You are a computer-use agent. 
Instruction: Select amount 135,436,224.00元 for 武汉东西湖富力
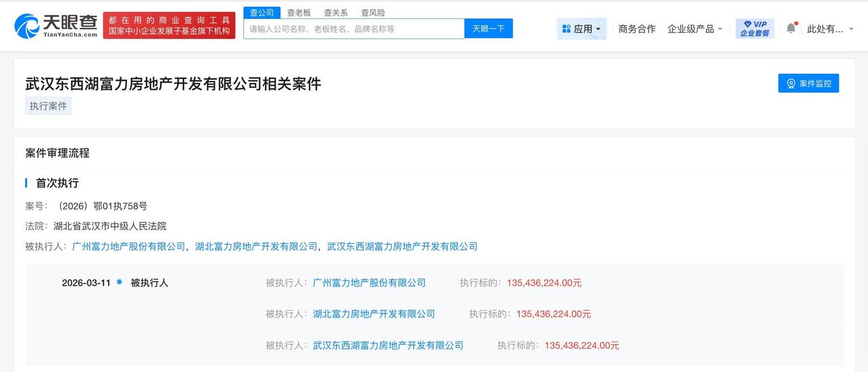(582, 345)
